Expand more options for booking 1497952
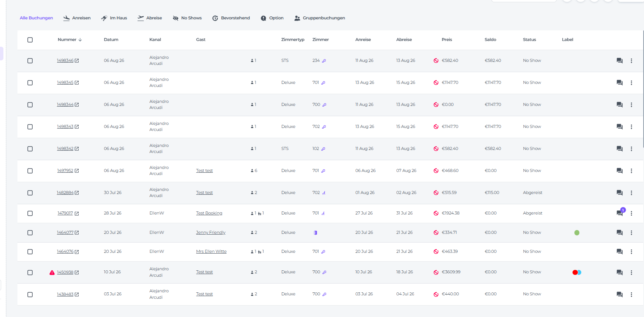 631,171
